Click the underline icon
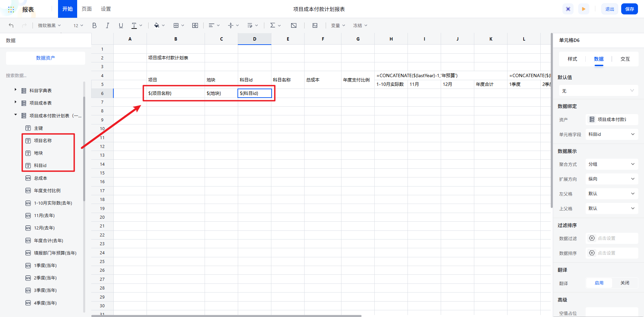Viewport: 644px width, 317px height. [121, 25]
